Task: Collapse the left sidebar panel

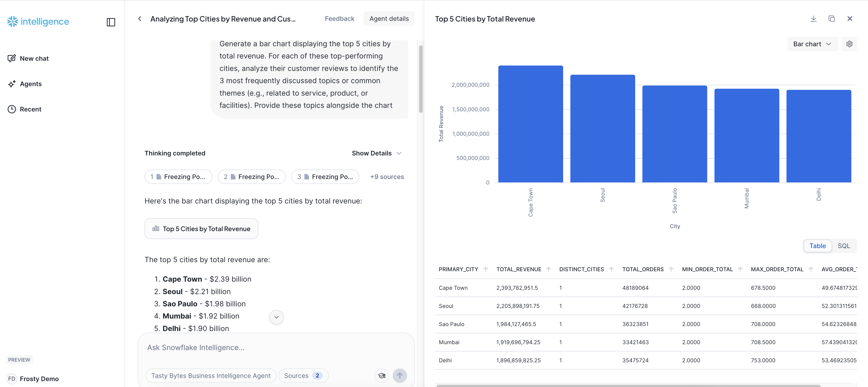Action: pos(111,22)
